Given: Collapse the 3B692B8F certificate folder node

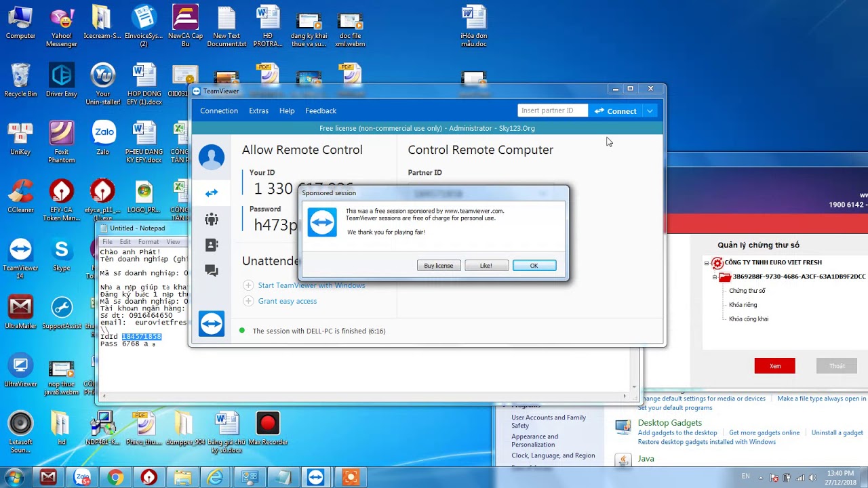Looking at the screenshot, I should pyautogui.click(x=714, y=277).
